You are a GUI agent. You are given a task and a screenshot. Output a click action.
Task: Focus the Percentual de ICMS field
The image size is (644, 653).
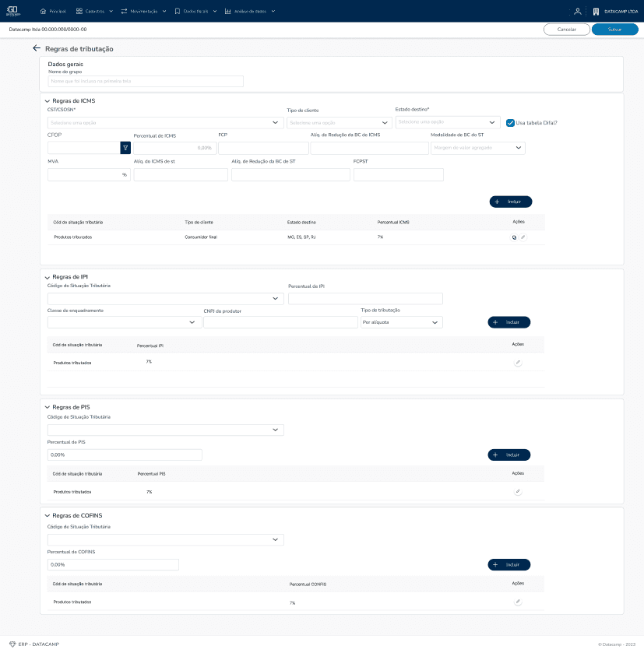(x=175, y=148)
